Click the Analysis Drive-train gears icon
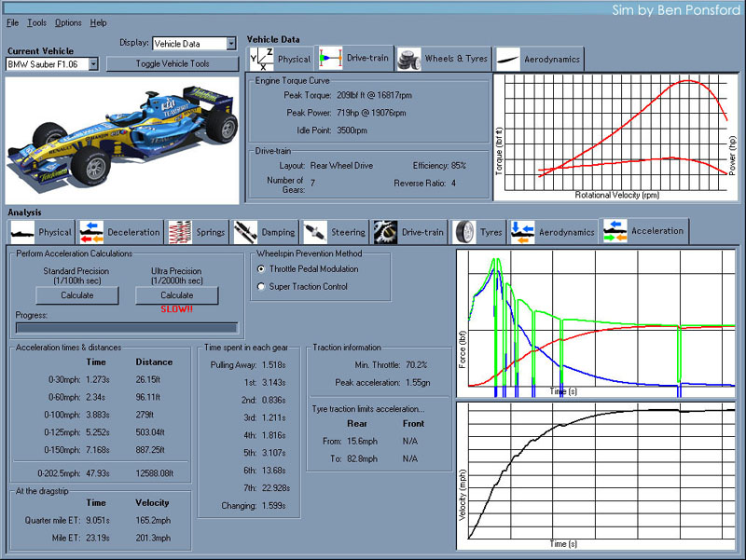The height and width of the screenshot is (560, 746). coord(385,232)
